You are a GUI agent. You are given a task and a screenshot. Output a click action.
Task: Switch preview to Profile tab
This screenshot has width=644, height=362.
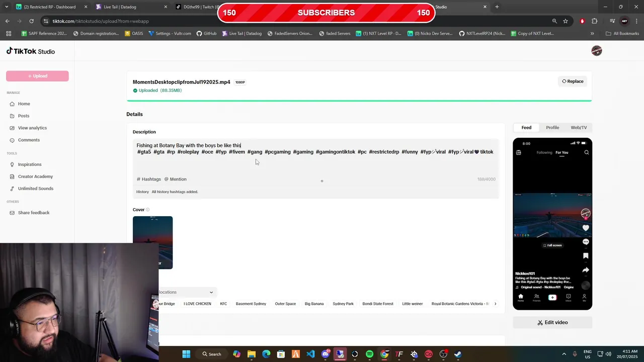pos(552,128)
